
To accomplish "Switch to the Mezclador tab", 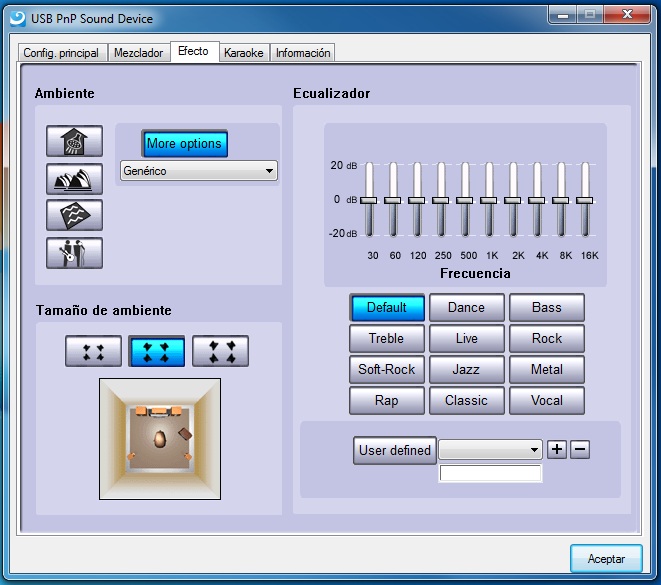I will 138,53.
